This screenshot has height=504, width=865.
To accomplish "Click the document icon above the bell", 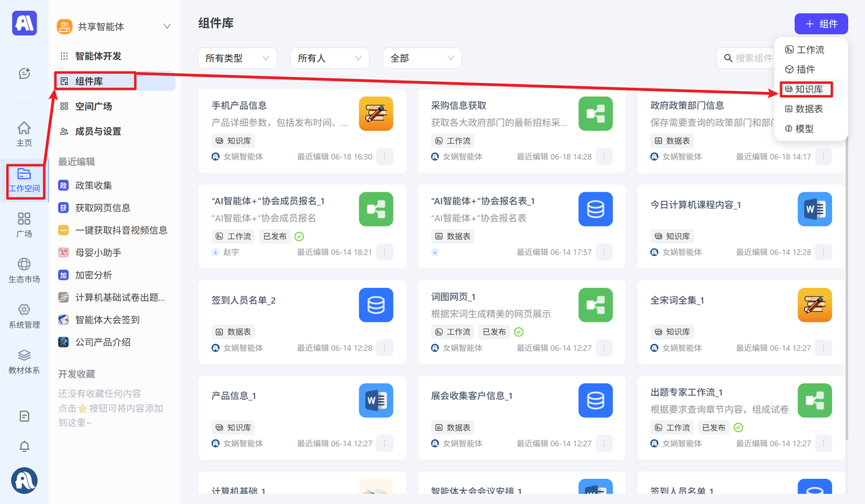I will coord(24,416).
